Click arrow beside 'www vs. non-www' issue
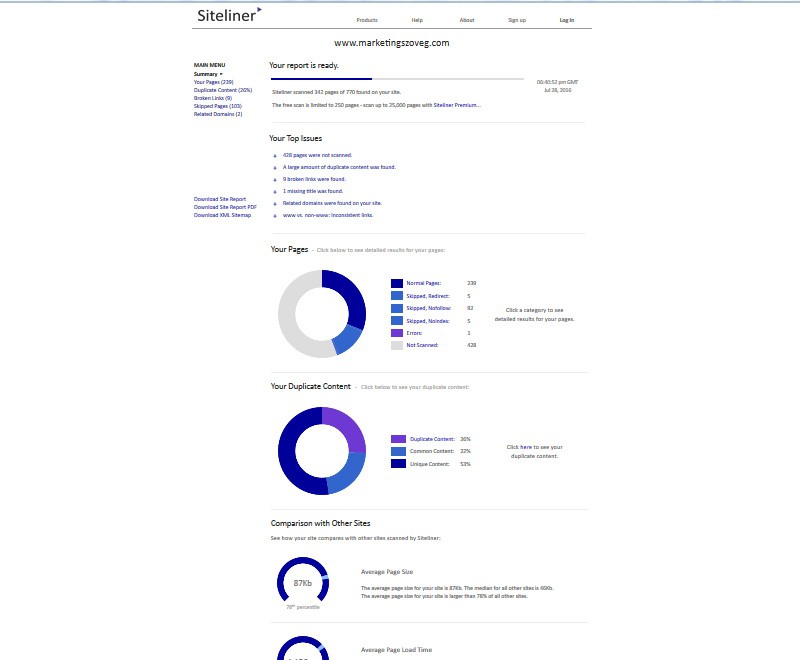Image resolution: width=800 pixels, height=660 pixels. tap(275, 216)
